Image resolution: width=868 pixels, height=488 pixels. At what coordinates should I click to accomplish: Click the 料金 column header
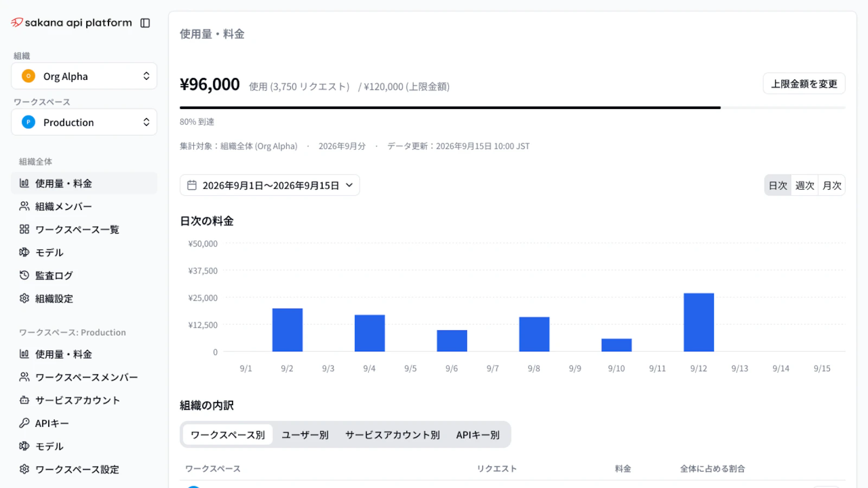[x=623, y=468]
